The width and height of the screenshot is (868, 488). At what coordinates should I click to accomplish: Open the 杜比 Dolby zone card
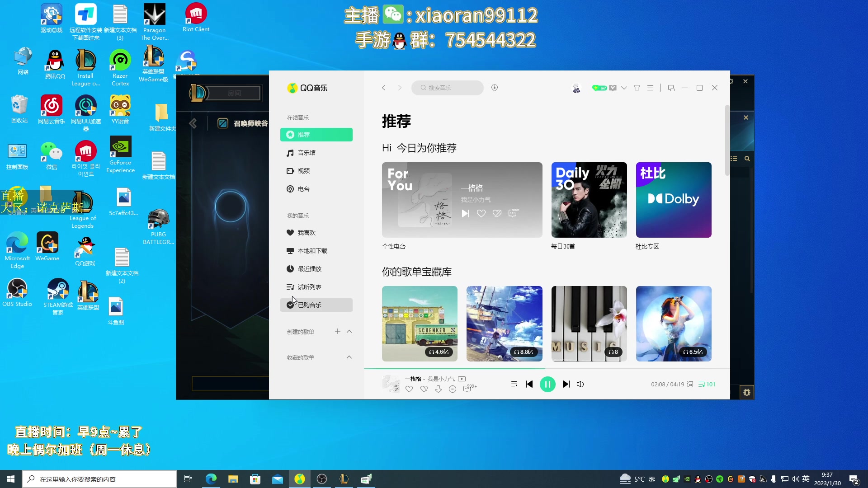(674, 200)
